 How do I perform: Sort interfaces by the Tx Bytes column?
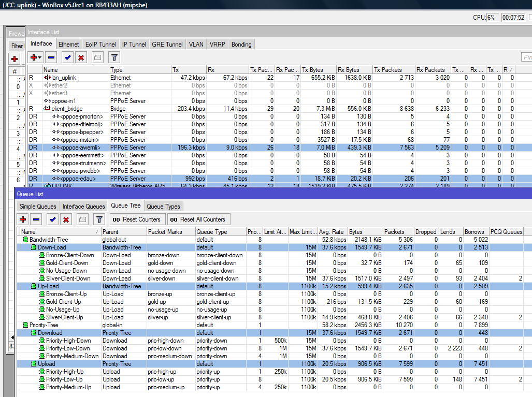(318, 70)
